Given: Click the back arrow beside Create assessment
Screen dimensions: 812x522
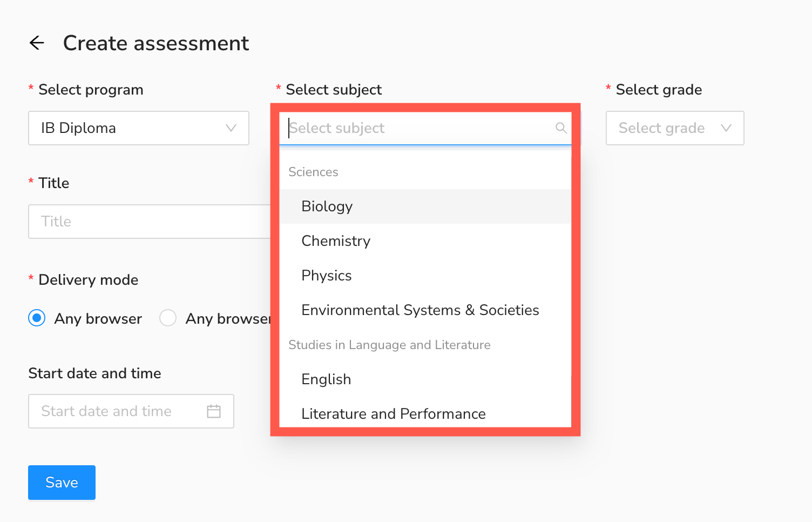Looking at the screenshot, I should [37, 43].
